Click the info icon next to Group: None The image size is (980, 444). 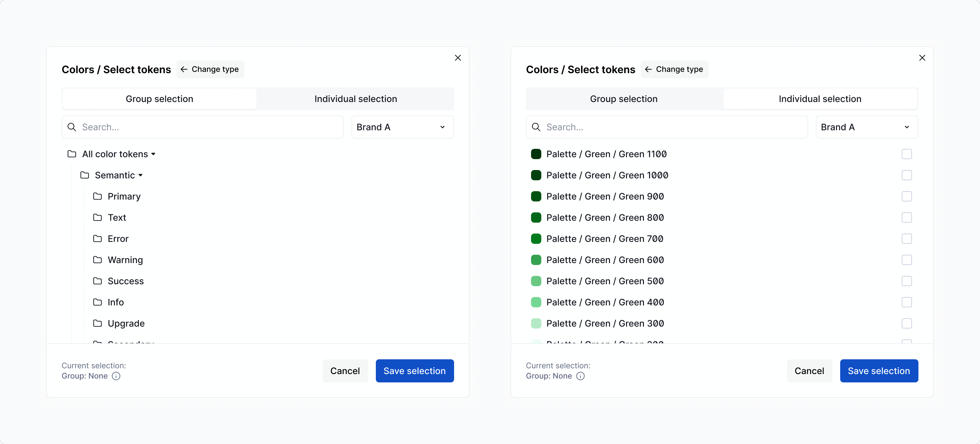click(116, 376)
